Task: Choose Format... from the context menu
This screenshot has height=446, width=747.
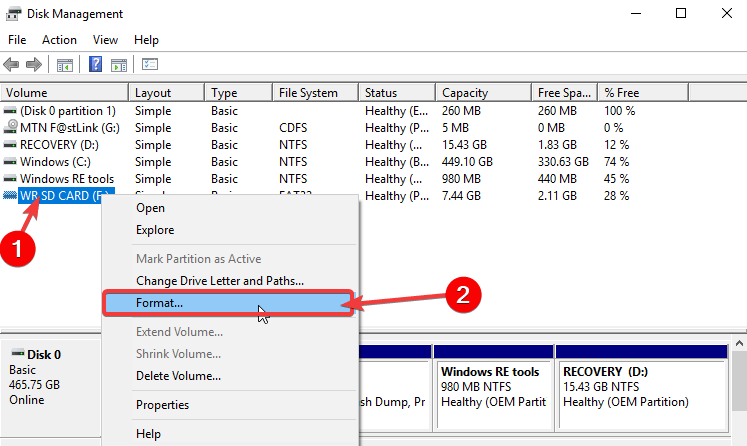Action: pos(159,302)
